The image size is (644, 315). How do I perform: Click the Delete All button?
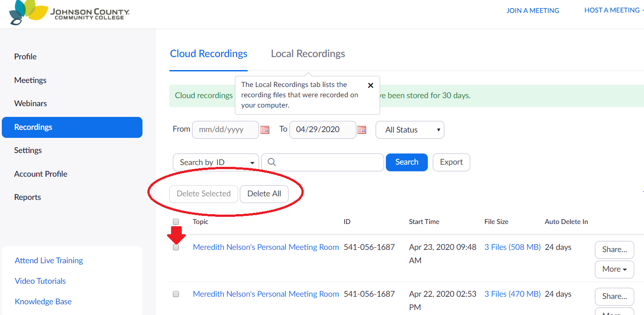(x=264, y=194)
